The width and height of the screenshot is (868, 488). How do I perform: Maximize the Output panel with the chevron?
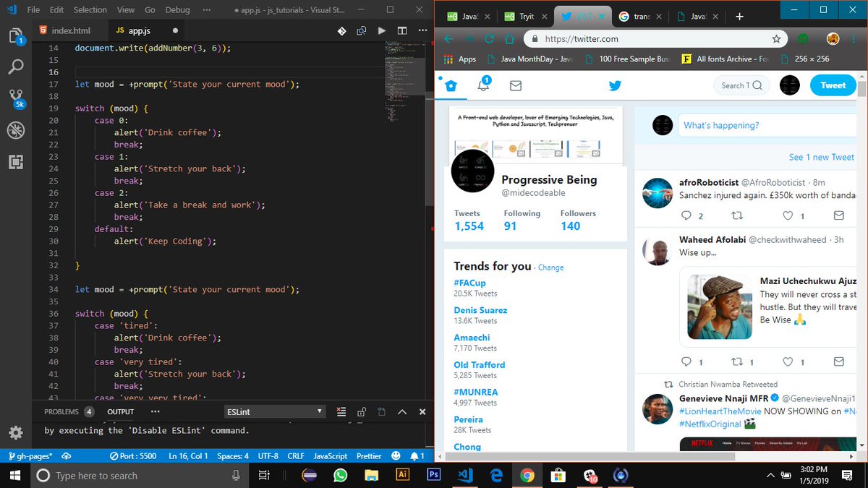[402, 411]
